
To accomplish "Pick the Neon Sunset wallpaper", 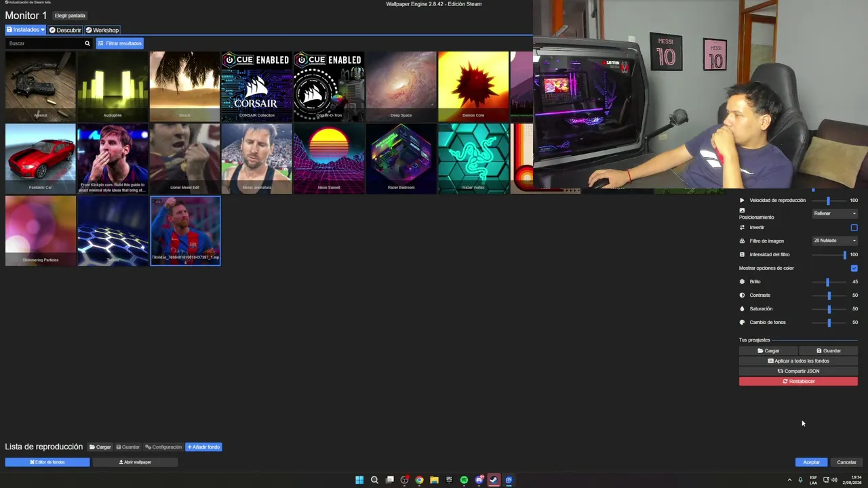I will coord(329,159).
